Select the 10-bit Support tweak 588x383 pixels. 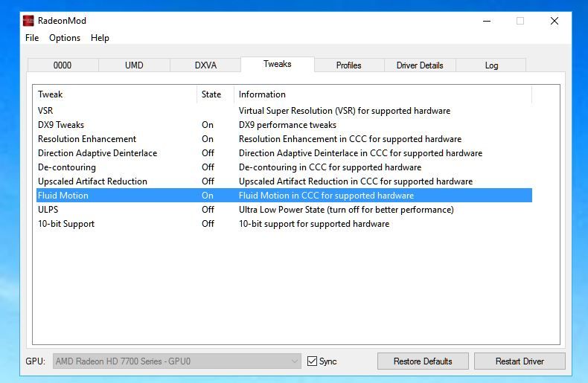(284, 224)
